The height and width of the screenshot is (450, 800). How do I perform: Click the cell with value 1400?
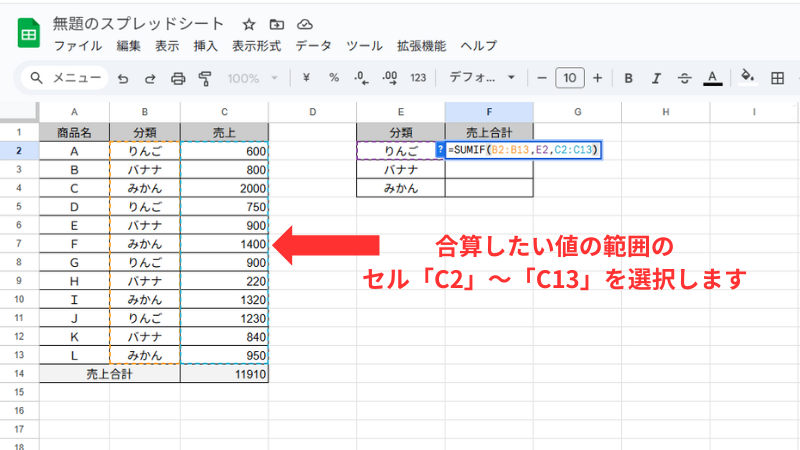(224, 244)
